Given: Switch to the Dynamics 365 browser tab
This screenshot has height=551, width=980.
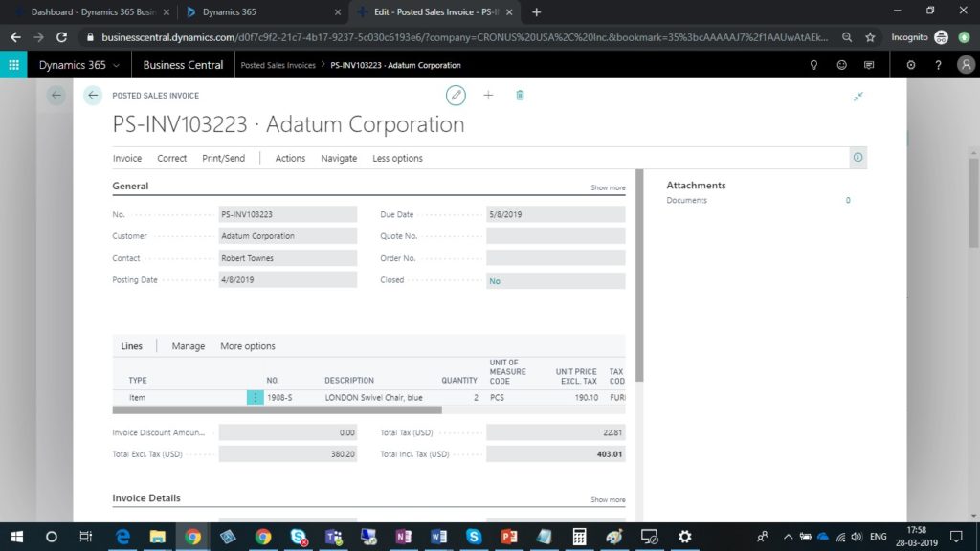Looking at the screenshot, I should pyautogui.click(x=263, y=11).
